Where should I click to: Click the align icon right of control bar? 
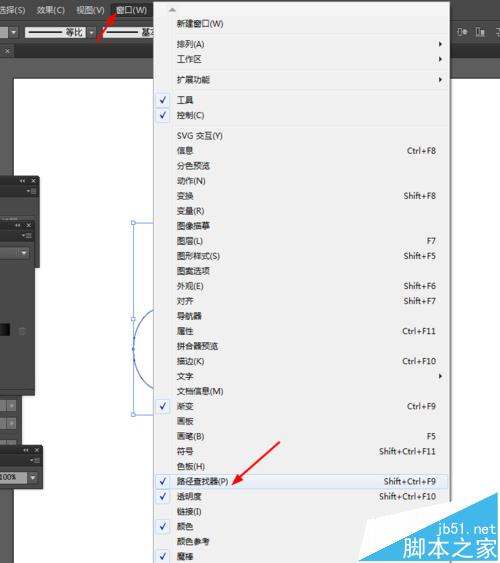click(x=462, y=32)
